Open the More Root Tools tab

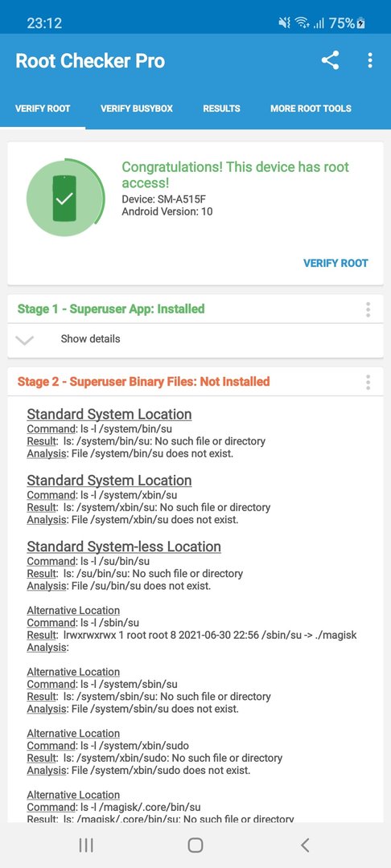point(311,108)
